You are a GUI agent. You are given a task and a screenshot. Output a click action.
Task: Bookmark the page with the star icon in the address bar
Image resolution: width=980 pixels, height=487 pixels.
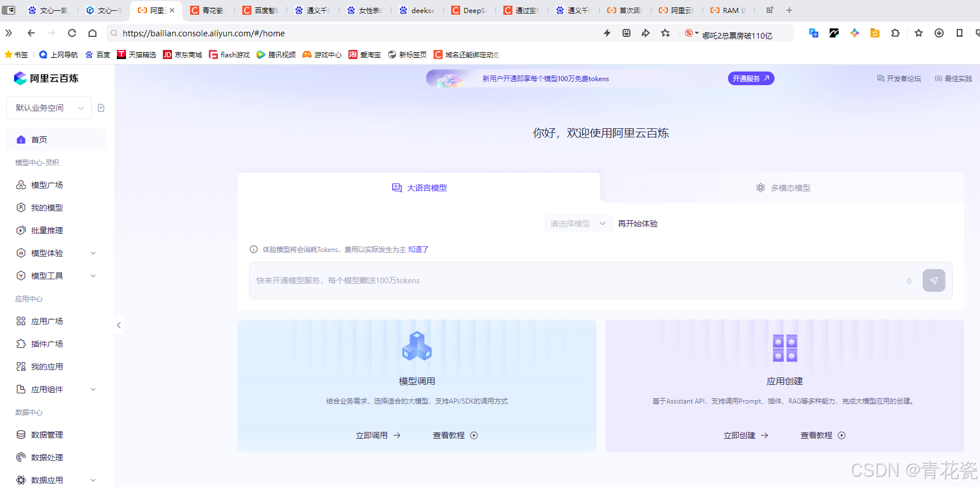click(x=665, y=33)
